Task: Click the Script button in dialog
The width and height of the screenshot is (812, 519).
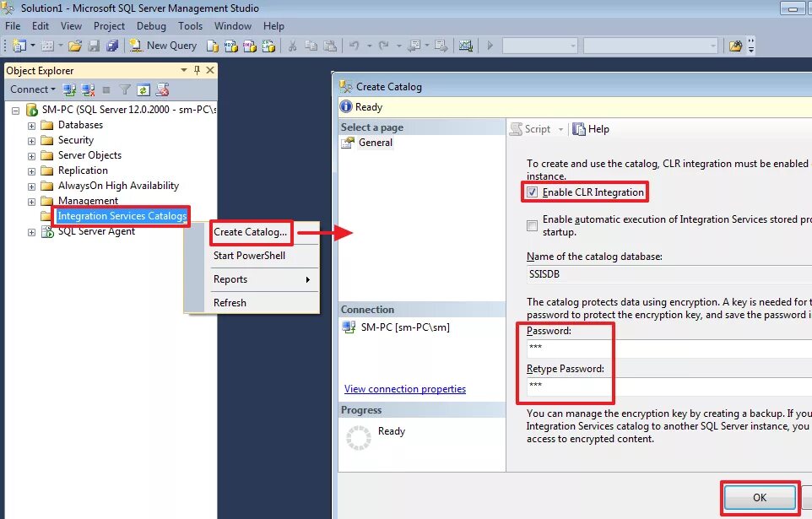Action: pos(530,129)
